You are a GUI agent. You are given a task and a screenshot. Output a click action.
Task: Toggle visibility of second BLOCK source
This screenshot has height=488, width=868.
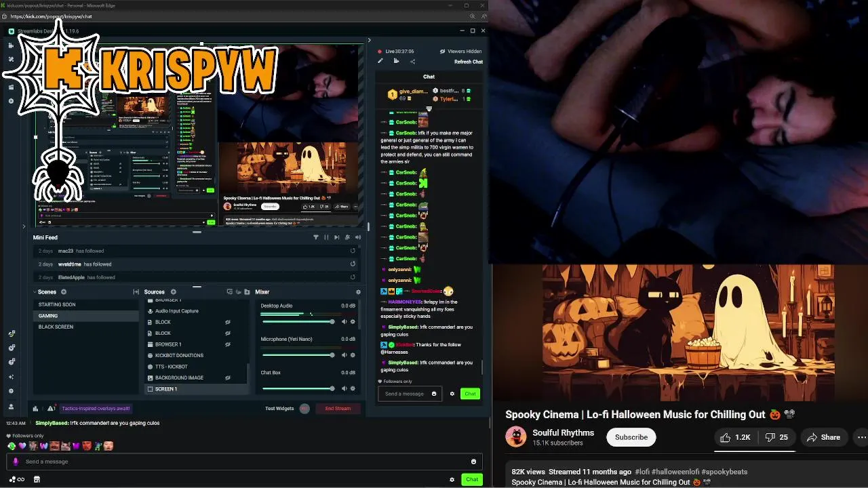[x=228, y=333]
